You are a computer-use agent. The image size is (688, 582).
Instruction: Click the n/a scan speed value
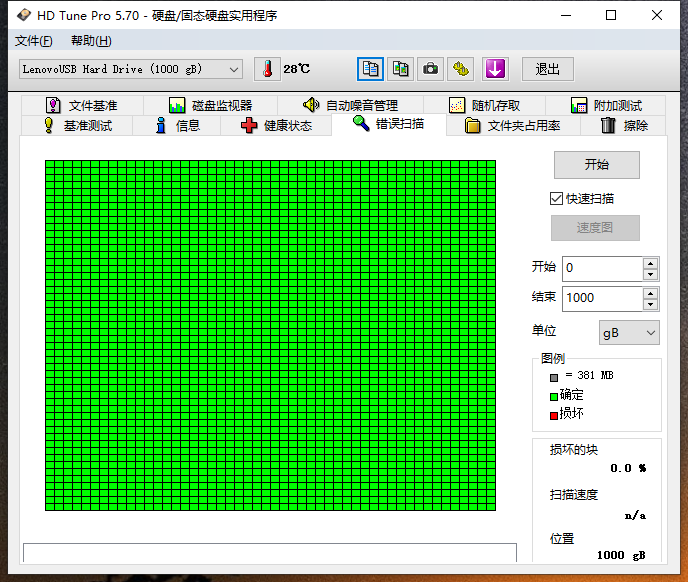(x=635, y=516)
